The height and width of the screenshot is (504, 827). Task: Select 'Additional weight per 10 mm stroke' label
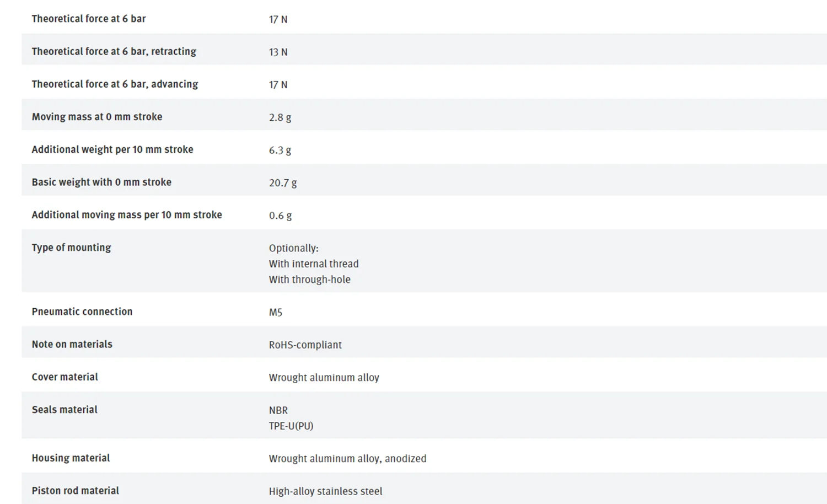click(x=112, y=149)
